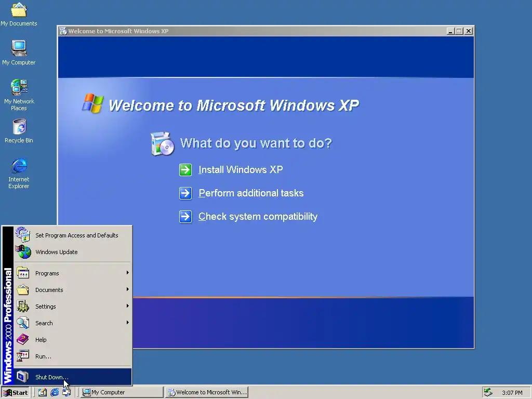532x399 pixels.
Task: Click the Documents folder icon in Start menu
Action: point(23,289)
